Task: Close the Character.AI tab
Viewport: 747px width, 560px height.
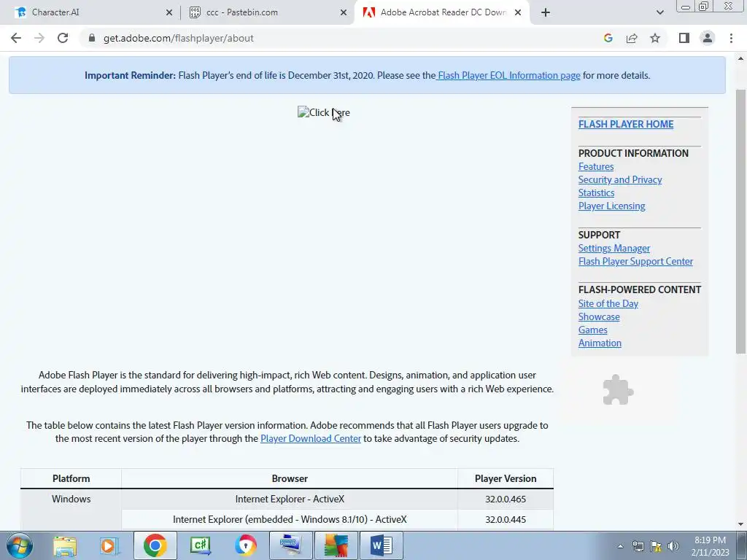Action: pos(169,13)
